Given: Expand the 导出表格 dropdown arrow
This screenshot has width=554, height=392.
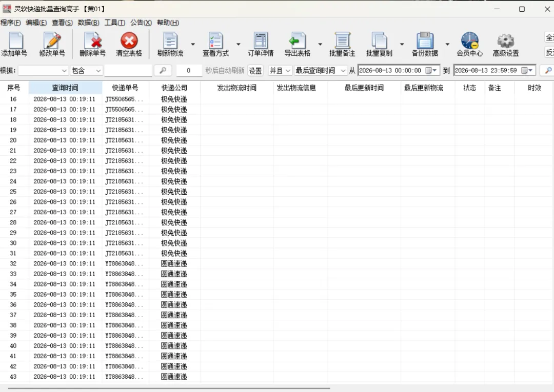Looking at the screenshot, I should point(320,45).
